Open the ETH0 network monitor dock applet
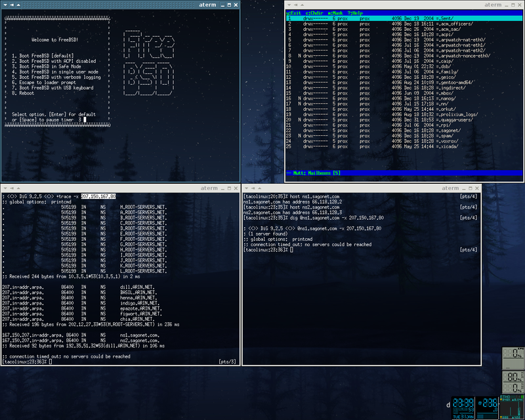The height and width of the screenshot is (420, 525). pyautogui.click(x=512, y=407)
